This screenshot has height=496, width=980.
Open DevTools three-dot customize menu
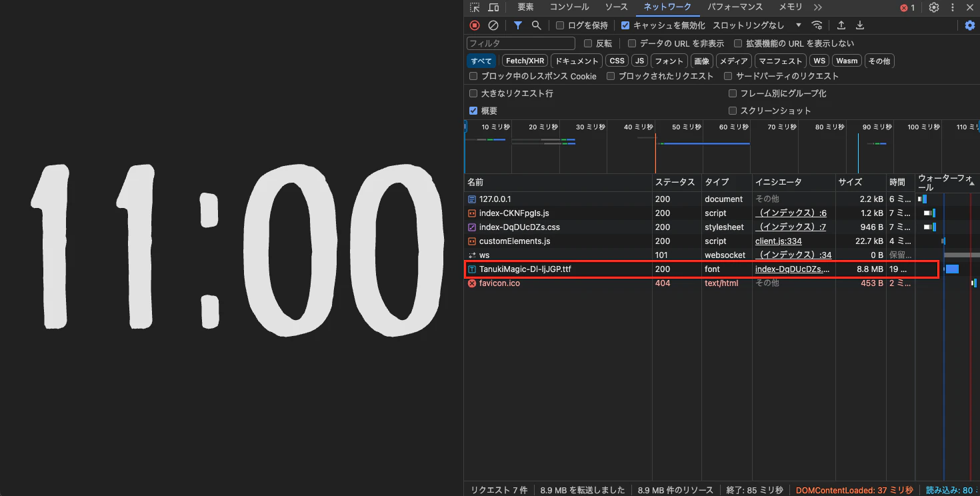coord(953,7)
